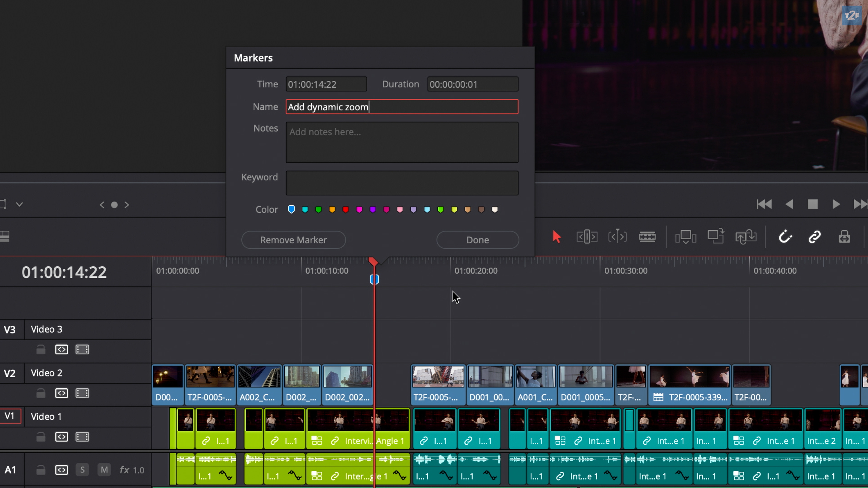Mute audio track A1 with M button
Image resolution: width=868 pixels, height=488 pixels.
click(x=104, y=470)
